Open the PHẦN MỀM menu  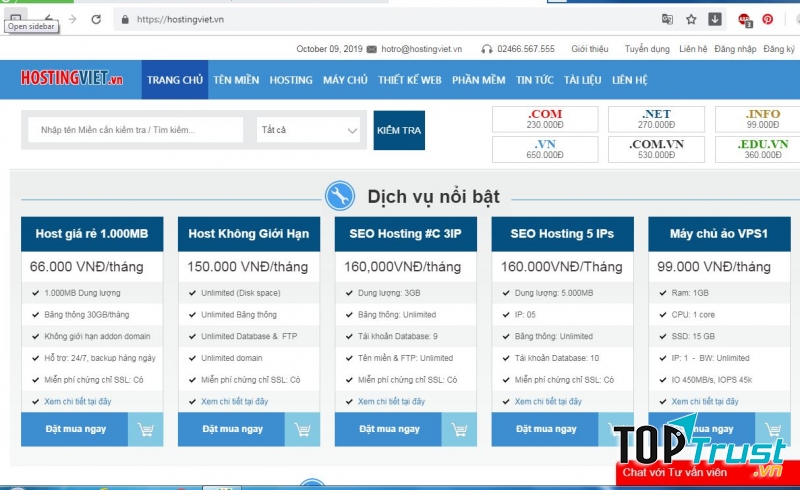[x=479, y=80]
